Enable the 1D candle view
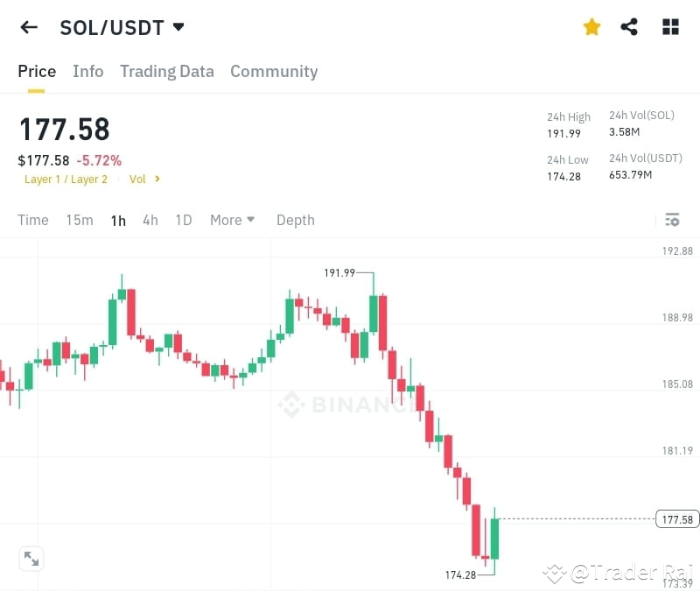Screen dimensions: 700x592 (183, 220)
